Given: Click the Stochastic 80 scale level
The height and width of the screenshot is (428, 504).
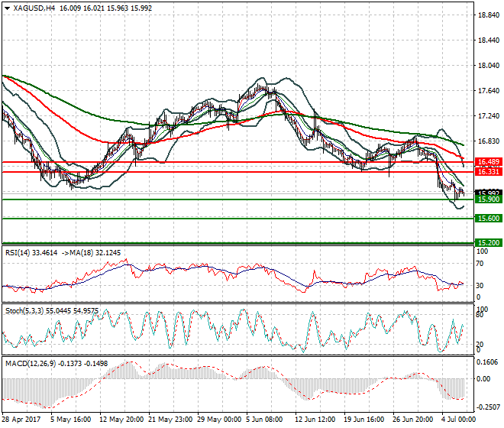Looking at the screenshot, I should (x=480, y=315).
